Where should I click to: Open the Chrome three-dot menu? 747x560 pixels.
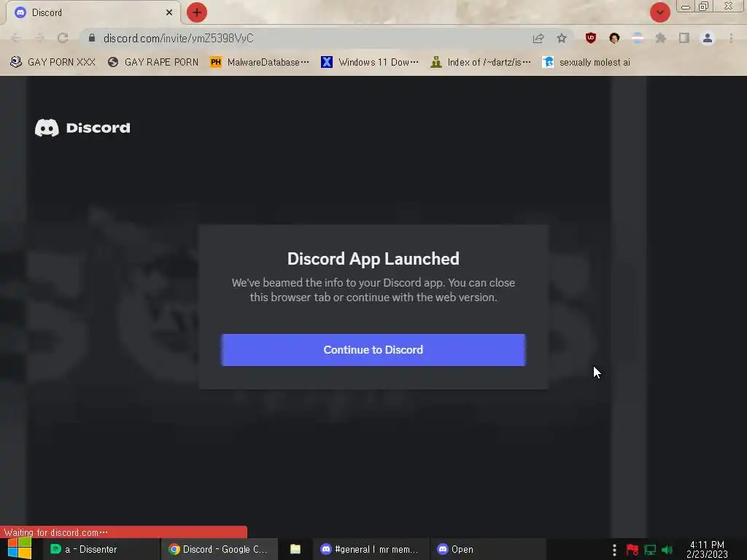click(731, 38)
